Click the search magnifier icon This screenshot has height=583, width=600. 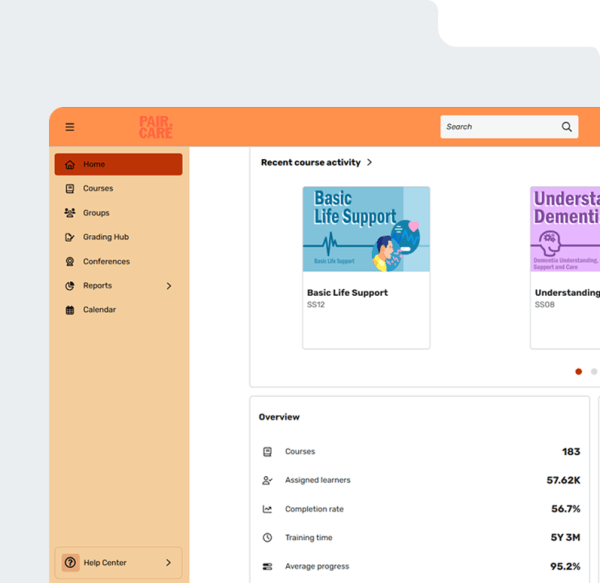click(566, 127)
